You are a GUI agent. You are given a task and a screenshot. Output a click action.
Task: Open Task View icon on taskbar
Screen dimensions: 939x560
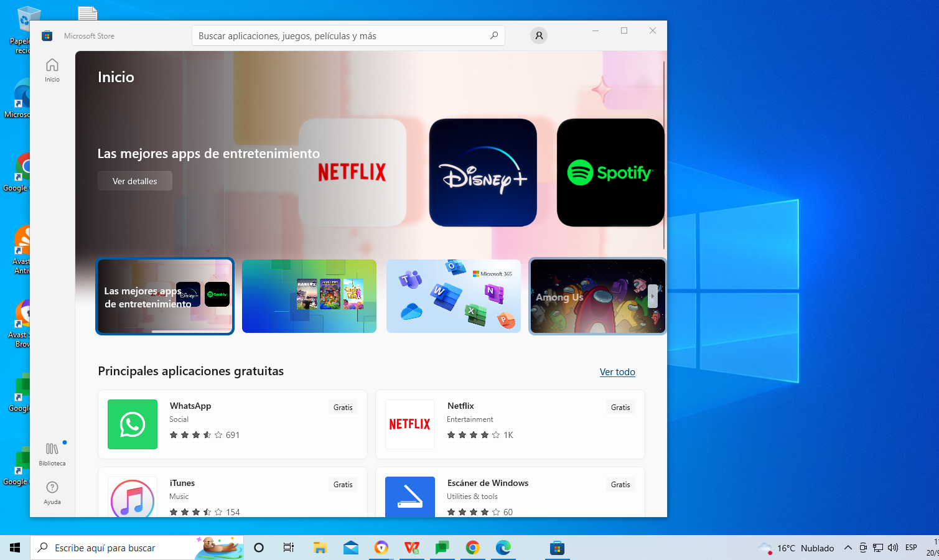289,548
